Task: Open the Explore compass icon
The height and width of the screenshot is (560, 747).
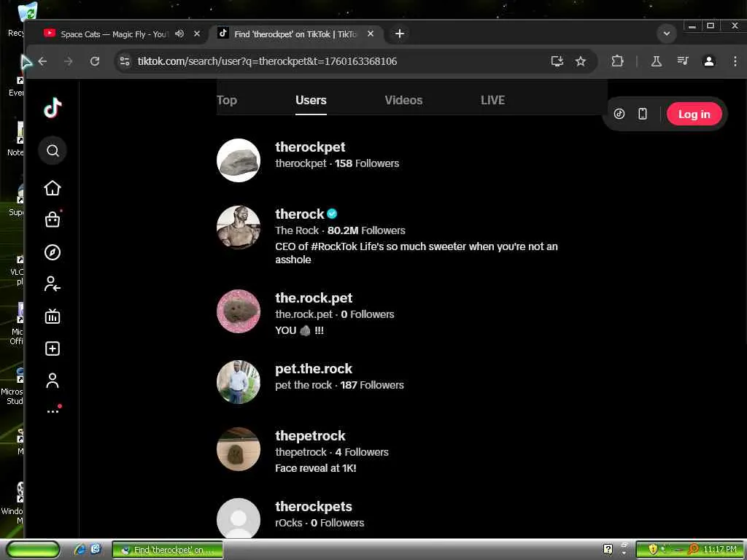Action: 53,252
